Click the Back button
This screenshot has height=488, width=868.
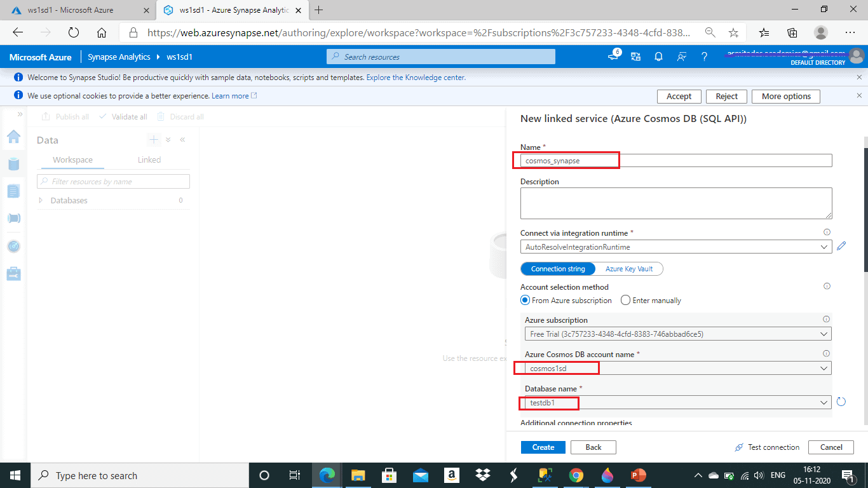click(x=593, y=447)
